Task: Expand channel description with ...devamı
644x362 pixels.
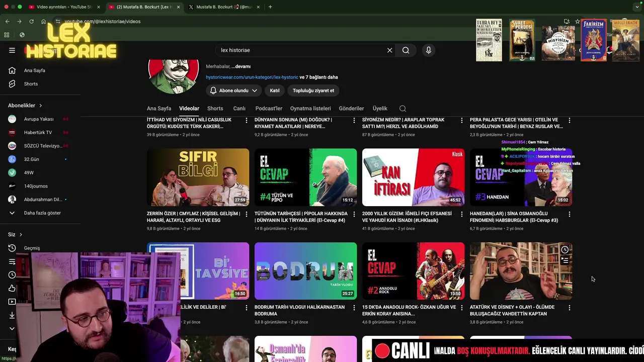Action: [x=241, y=66]
